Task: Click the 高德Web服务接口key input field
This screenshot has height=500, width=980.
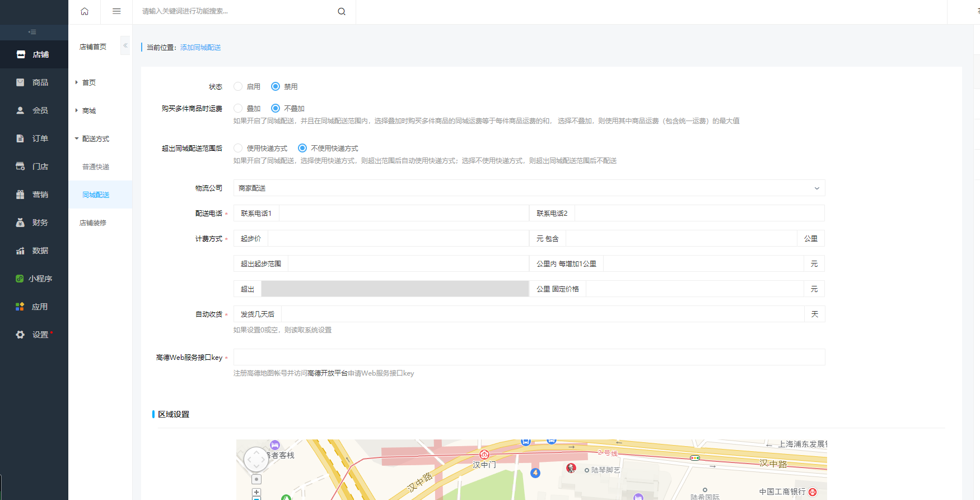Action: [529, 357]
